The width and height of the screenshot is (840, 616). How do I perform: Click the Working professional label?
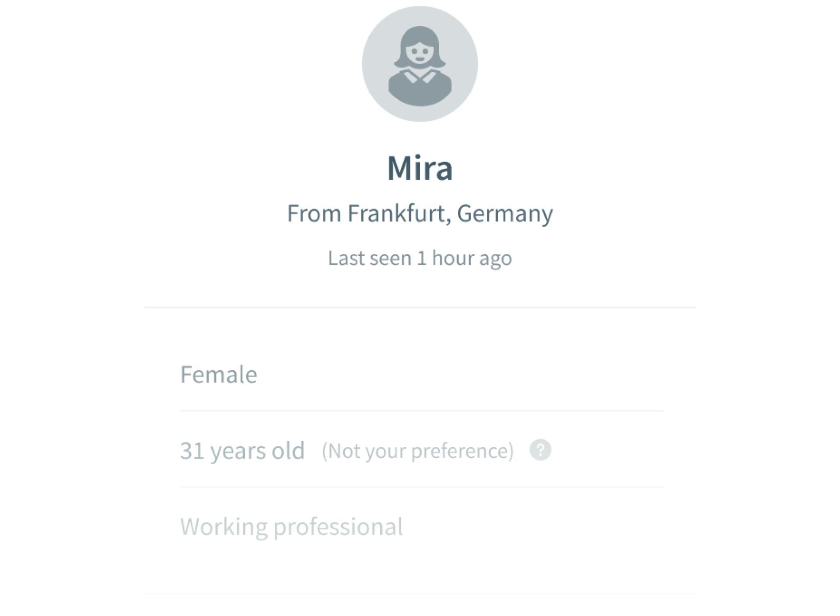point(291,526)
